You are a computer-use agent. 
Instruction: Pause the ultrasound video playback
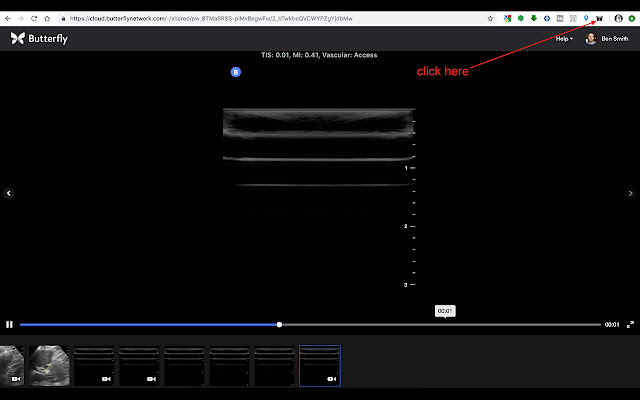click(9, 324)
